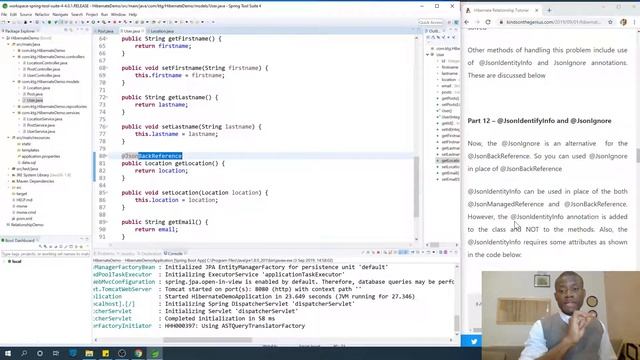640x360 pixels.
Task: Expand the Maven Dependencies node
Action: [9, 181]
